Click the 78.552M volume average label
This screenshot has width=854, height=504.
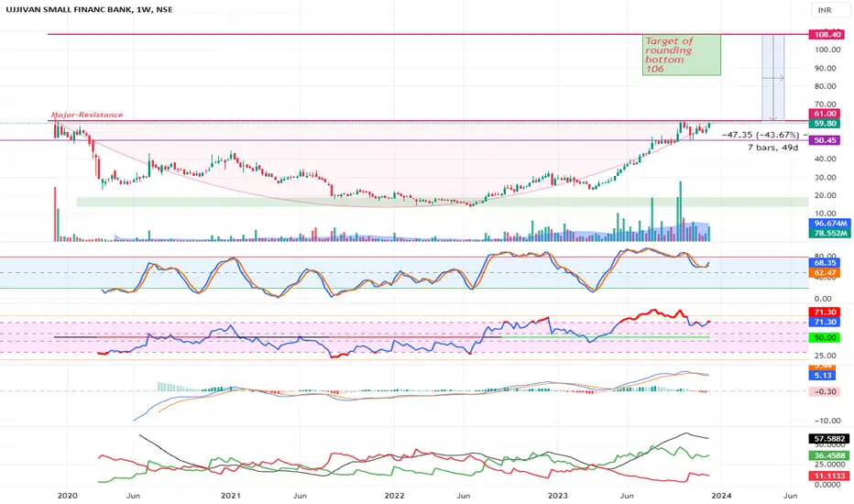click(x=829, y=233)
